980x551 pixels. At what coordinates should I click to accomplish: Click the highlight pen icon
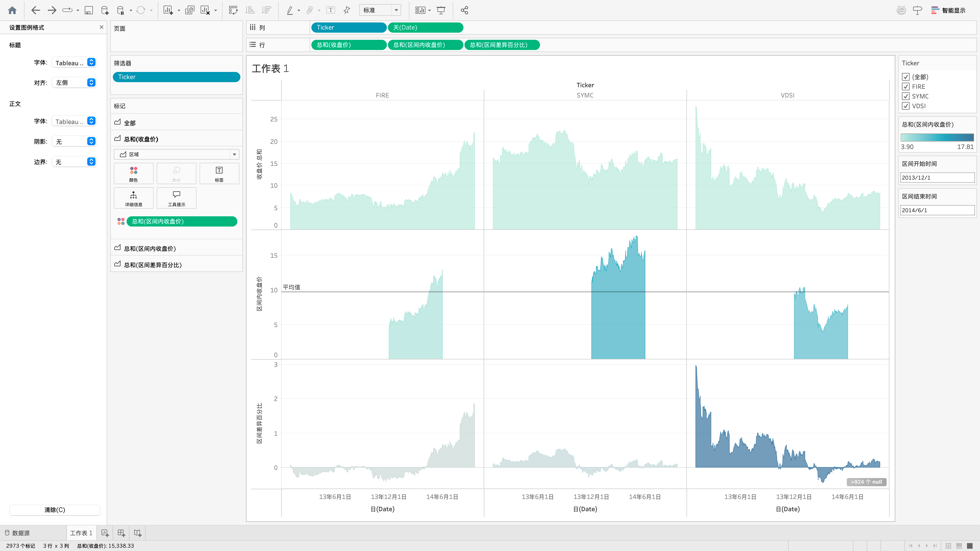tap(290, 10)
